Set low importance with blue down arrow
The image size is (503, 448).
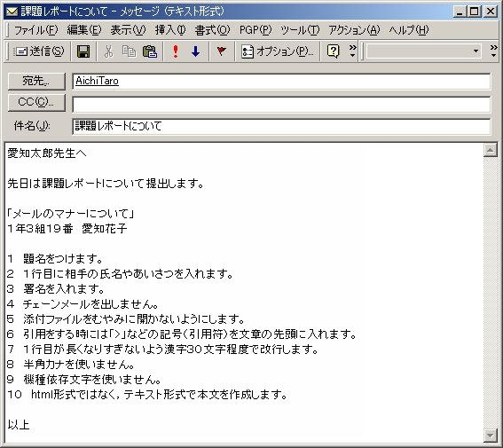tap(196, 51)
